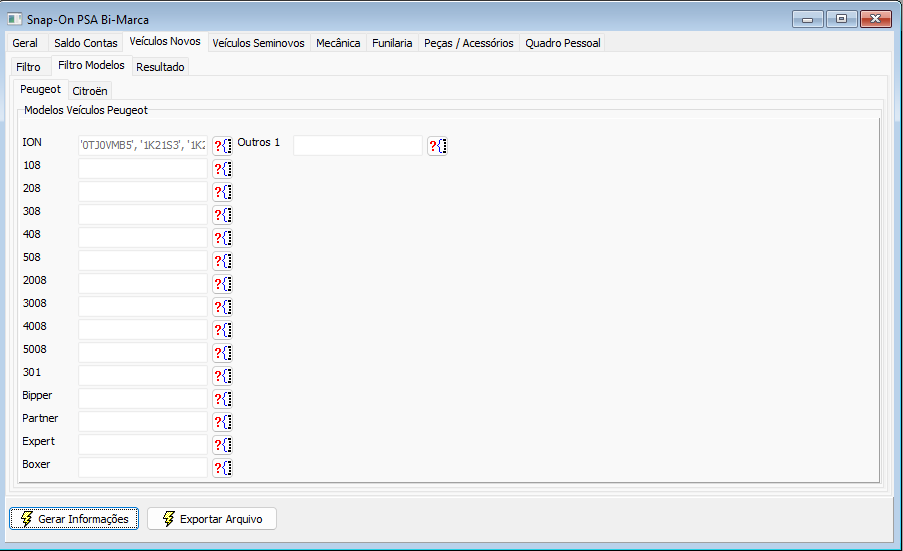The height and width of the screenshot is (551, 903).
Task: Click the Gerar Informações button
Action: (x=74, y=519)
